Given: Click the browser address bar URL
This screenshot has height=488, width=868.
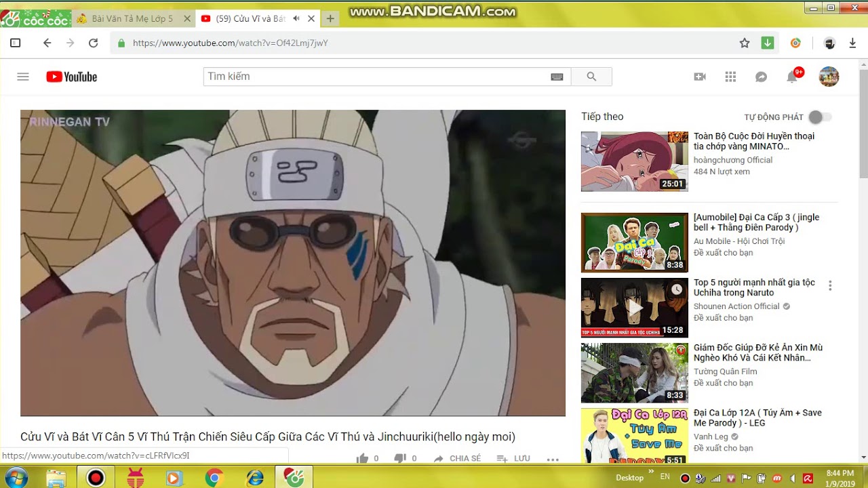Looking at the screenshot, I should pos(231,43).
